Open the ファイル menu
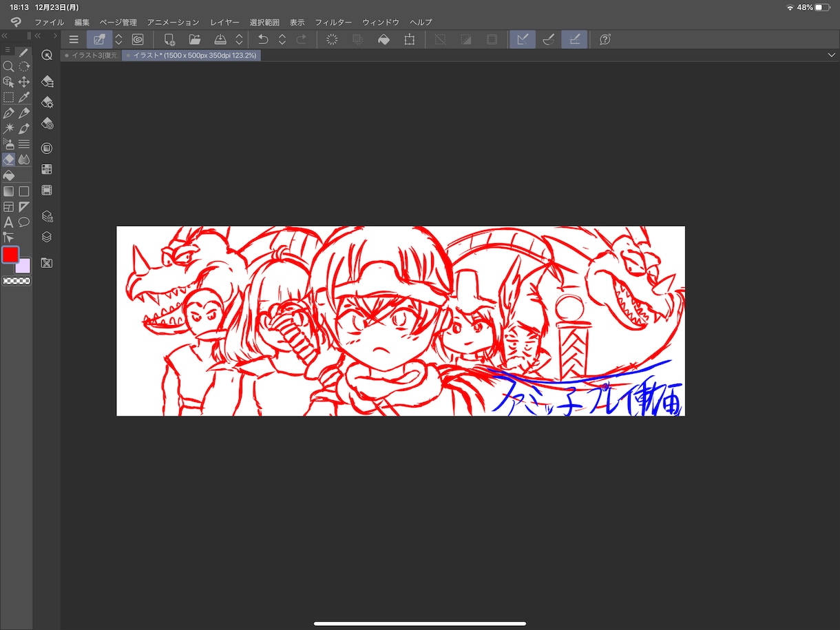Screen dimensions: 840x630 pyautogui.click(x=49, y=23)
